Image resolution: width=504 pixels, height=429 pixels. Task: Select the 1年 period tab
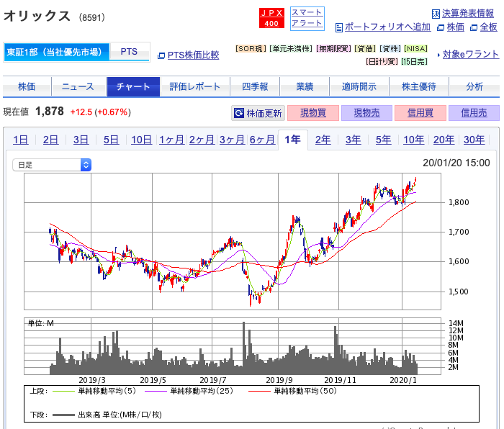(293, 140)
